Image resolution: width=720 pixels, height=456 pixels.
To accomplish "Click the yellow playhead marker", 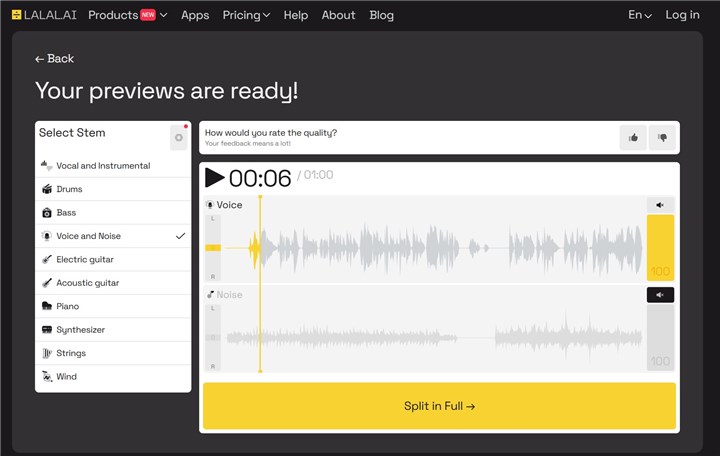I will coord(260,284).
